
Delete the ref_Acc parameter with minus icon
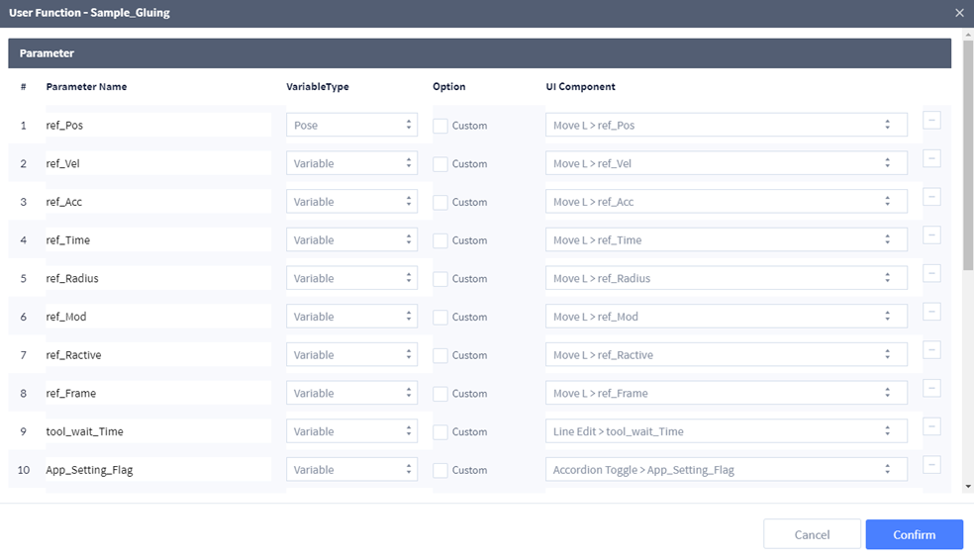[931, 197]
